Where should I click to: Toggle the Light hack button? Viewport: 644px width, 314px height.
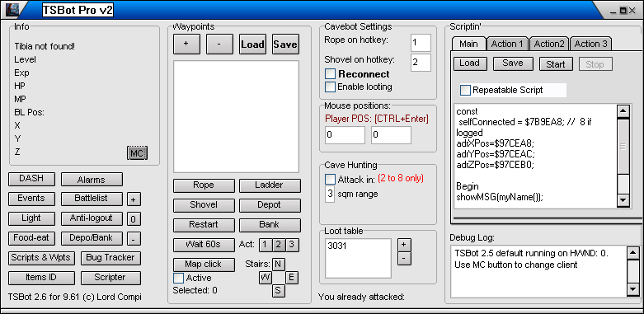click(x=31, y=218)
